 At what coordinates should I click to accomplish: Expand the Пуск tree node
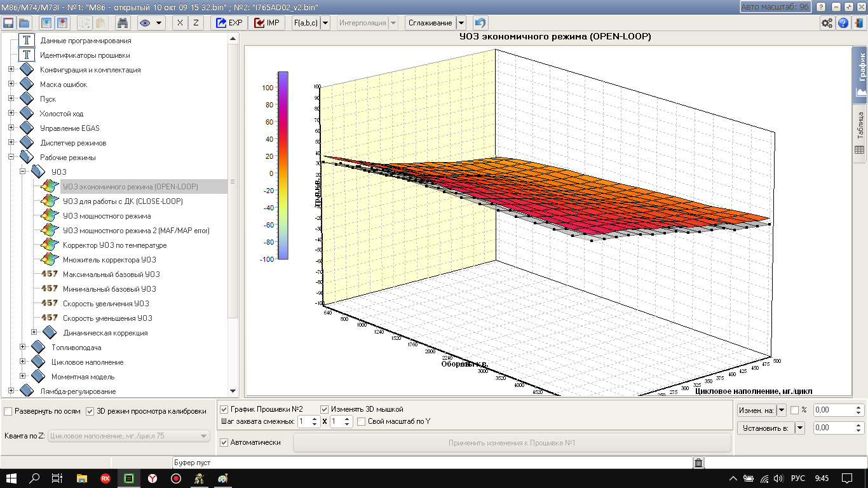(11, 99)
